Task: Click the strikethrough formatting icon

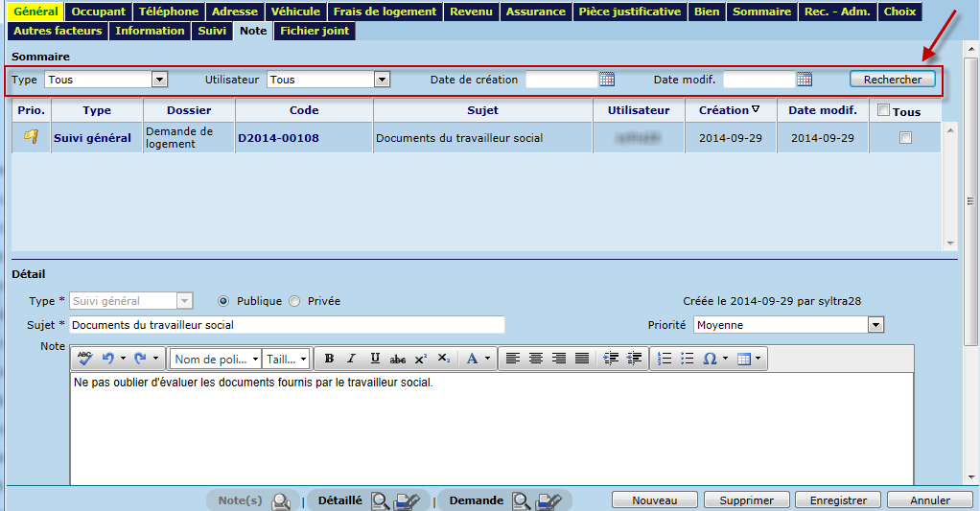Action: (x=397, y=359)
